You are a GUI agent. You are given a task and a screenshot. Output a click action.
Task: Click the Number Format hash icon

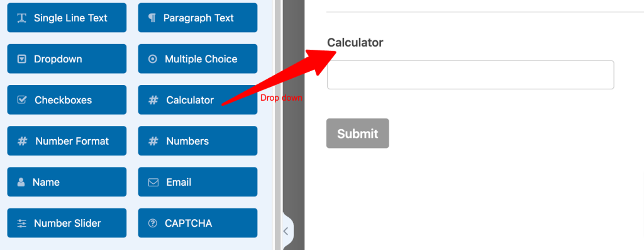[22, 141]
